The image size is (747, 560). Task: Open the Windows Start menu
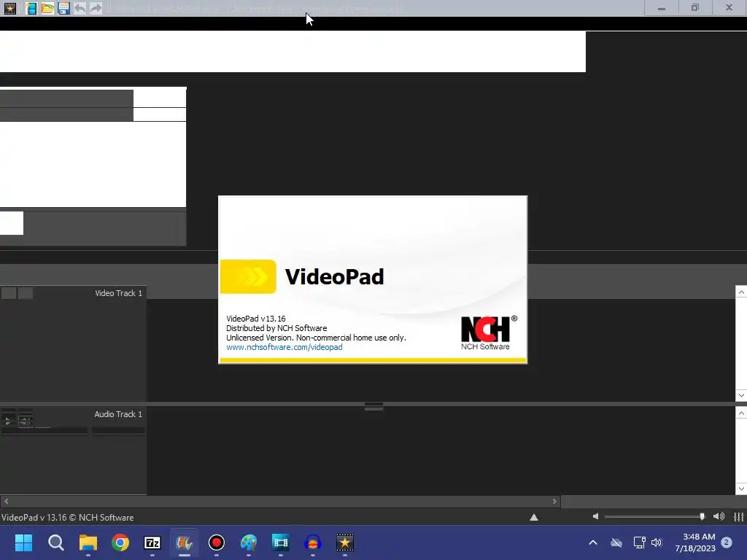(x=23, y=542)
